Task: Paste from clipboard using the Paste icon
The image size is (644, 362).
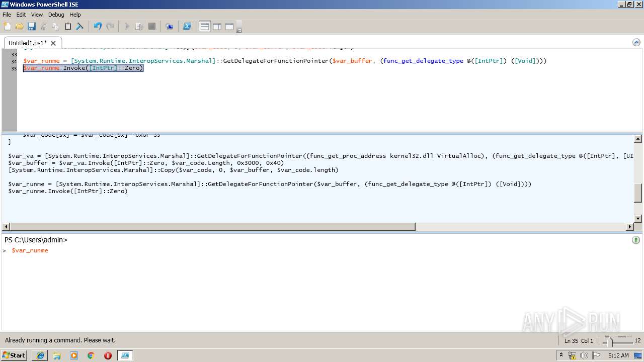Action: pos(68,26)
